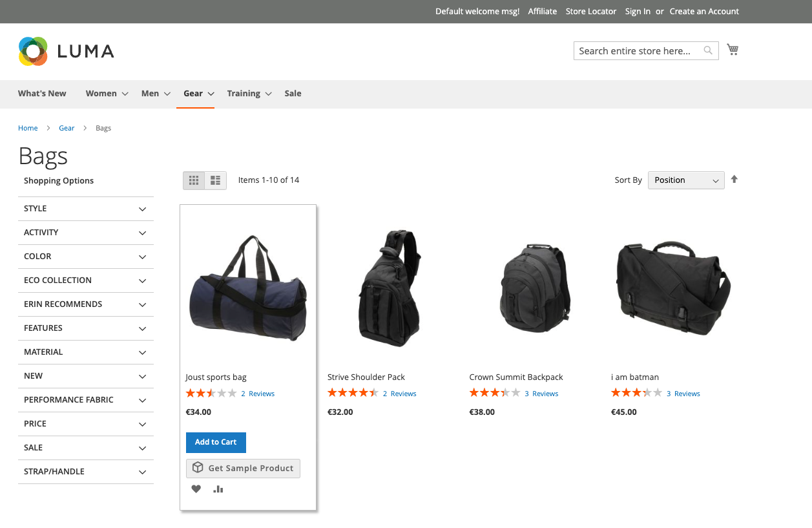
Task: Open Strive Shoulder Pack product image
Action: click(x=390, y=288)
